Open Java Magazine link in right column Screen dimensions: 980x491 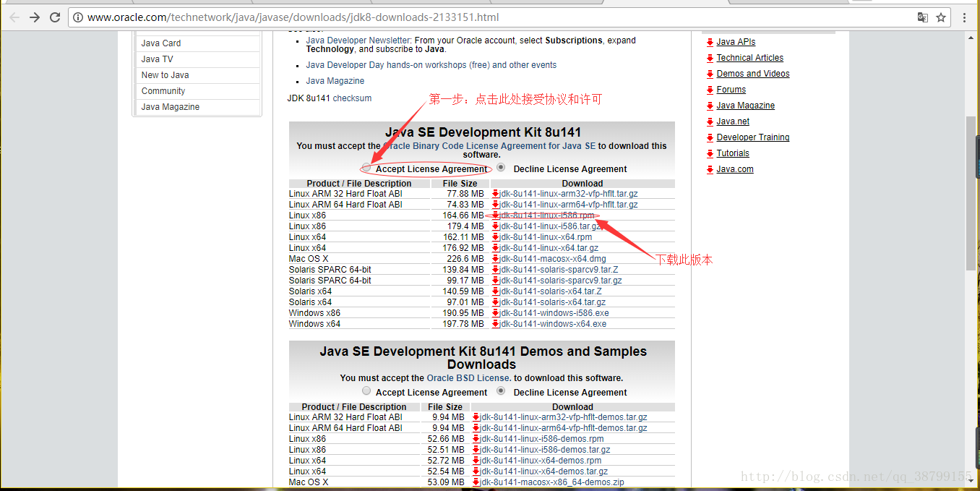745,106
